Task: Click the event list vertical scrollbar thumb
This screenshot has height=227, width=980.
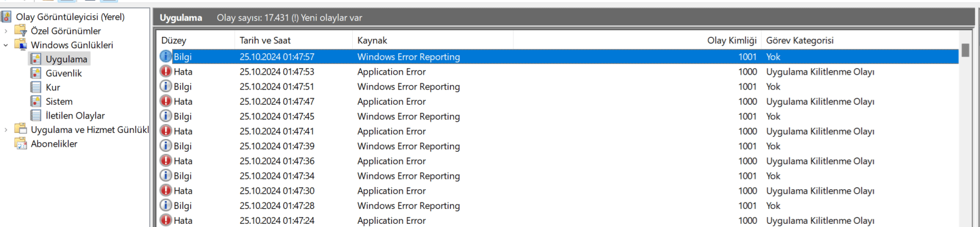Action: (x=965, y=50)
